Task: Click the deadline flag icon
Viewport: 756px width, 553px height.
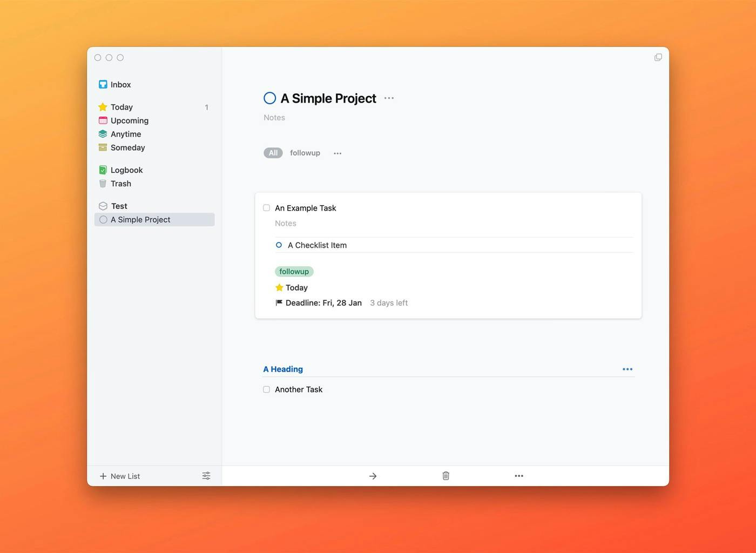Action: 279,302
